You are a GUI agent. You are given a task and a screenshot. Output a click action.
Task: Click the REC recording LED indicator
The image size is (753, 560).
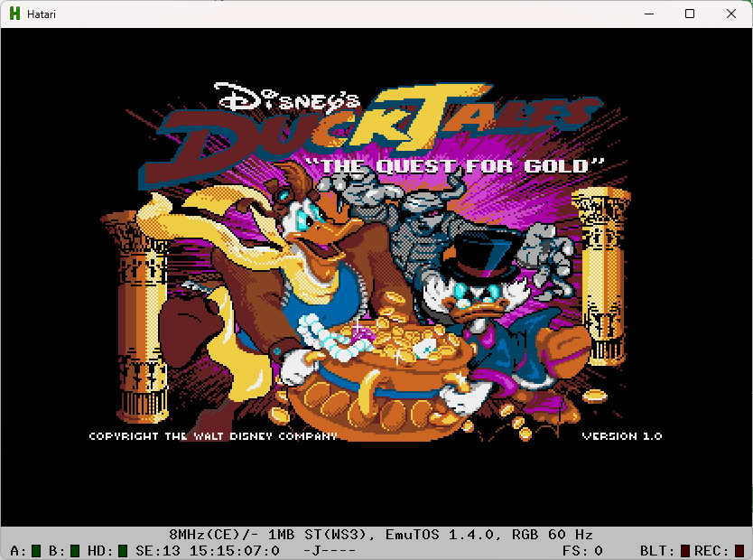739,551
